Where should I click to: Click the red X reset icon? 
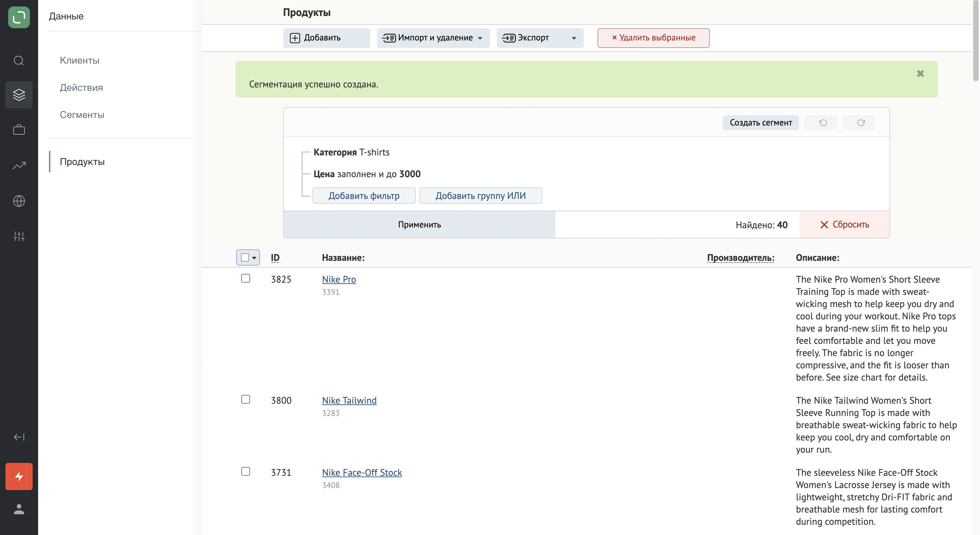click(824, 225)
